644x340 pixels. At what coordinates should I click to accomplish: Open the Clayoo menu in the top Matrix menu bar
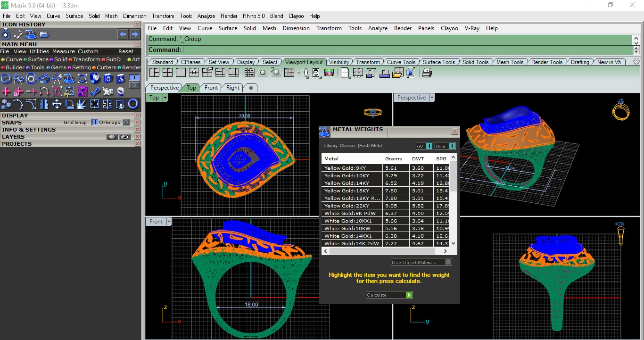(296, 16)
